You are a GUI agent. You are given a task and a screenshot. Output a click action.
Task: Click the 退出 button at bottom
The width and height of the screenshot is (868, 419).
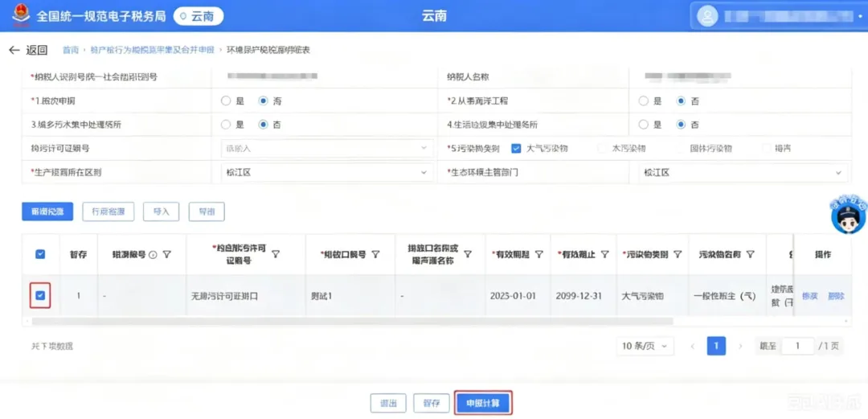click(388, 403)
